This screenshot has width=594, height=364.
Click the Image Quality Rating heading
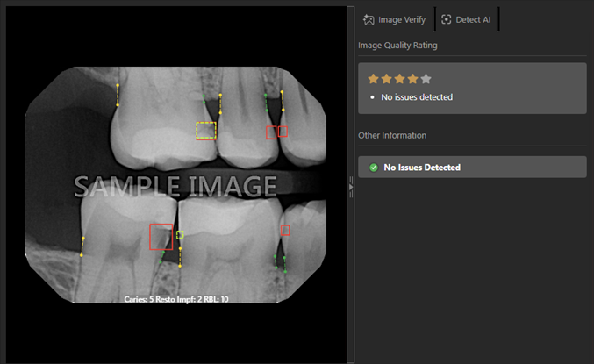(x=397, y=46)
